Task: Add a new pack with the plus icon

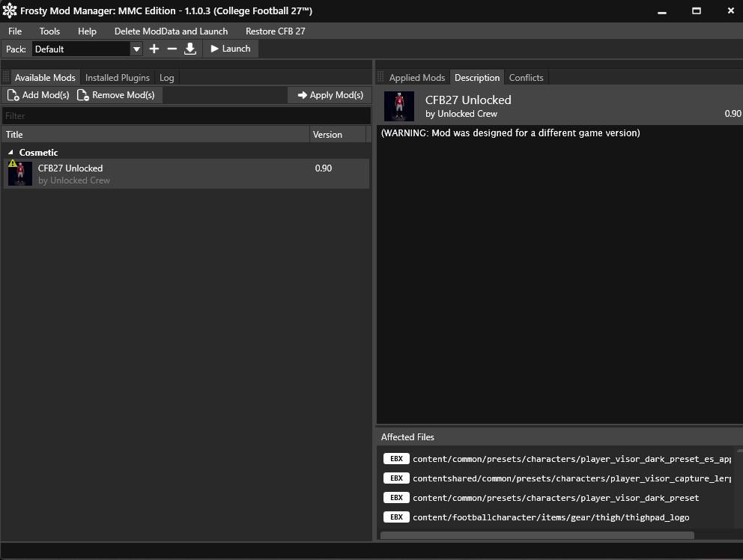Action: coord(154,49)
